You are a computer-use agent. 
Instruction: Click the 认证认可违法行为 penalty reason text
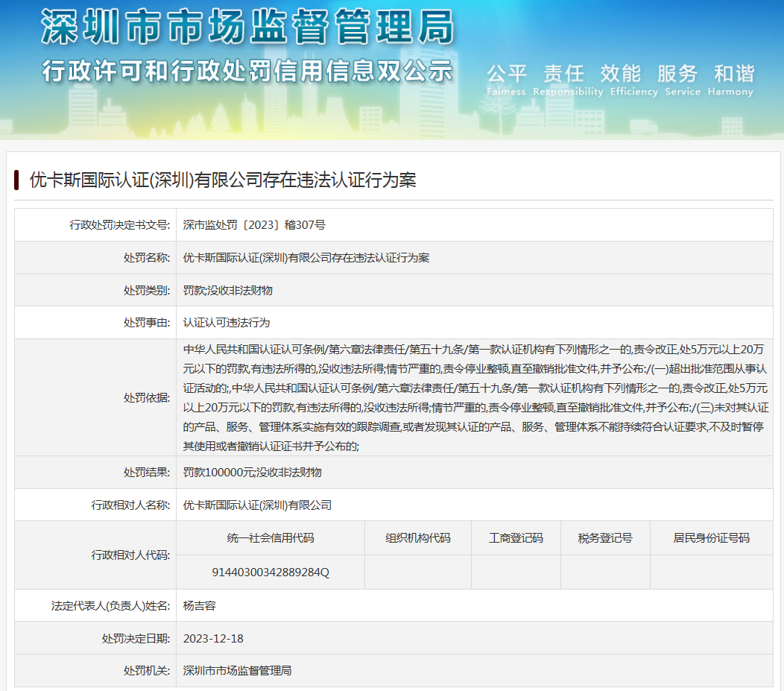pyautogui.click(x=227, y=323)
